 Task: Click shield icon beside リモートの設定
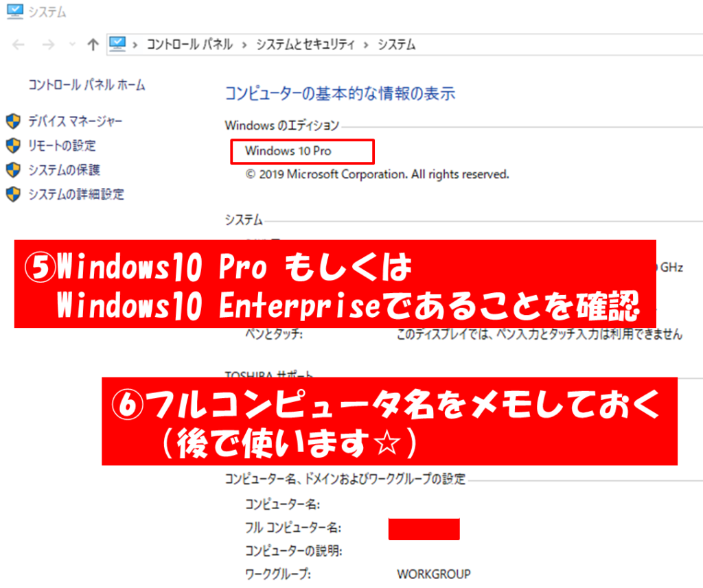point(14,145)
